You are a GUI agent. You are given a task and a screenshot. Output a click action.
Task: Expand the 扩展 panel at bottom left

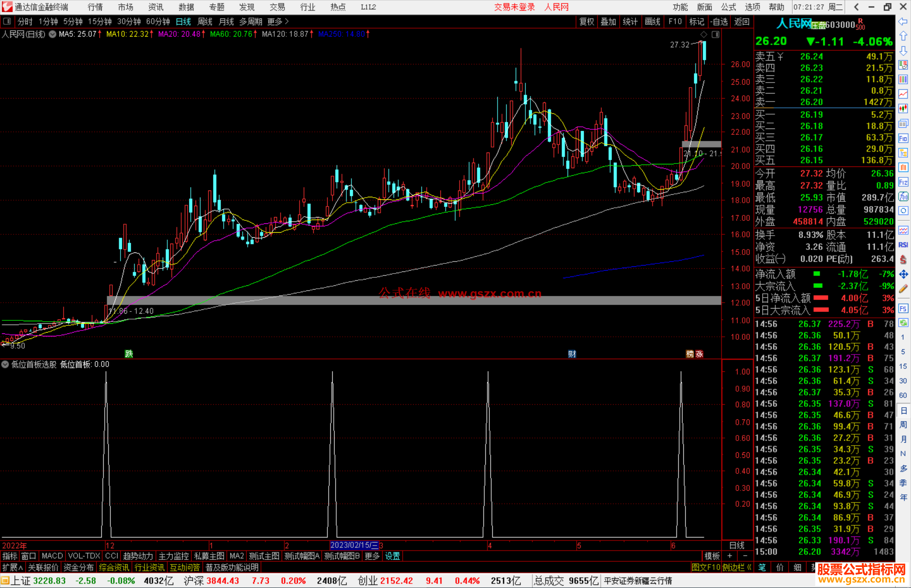tap(12, 567)
